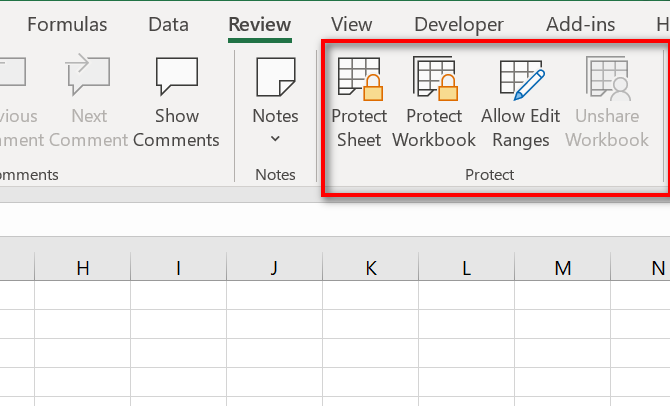
Task: Click the Protect Workbook icon
Action: click(x=435, y=78)
